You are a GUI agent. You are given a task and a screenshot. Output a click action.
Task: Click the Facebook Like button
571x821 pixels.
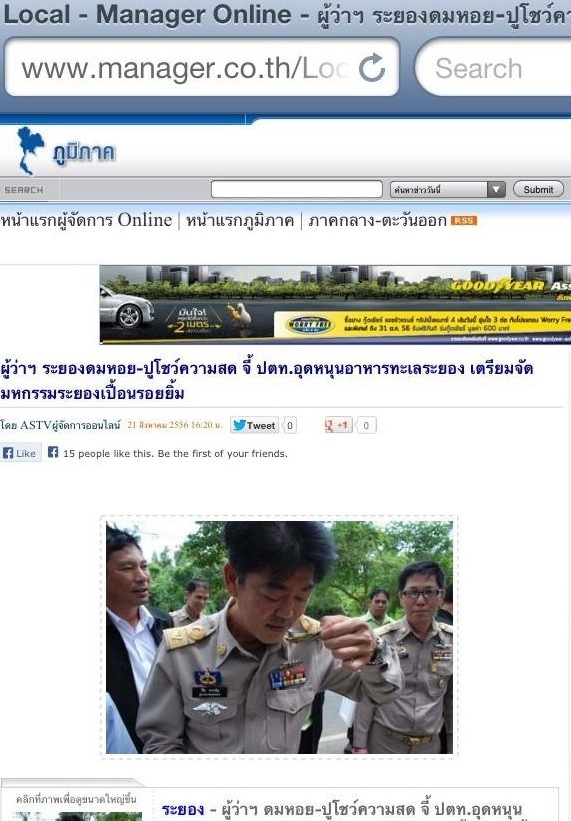(x=20, y=453)
